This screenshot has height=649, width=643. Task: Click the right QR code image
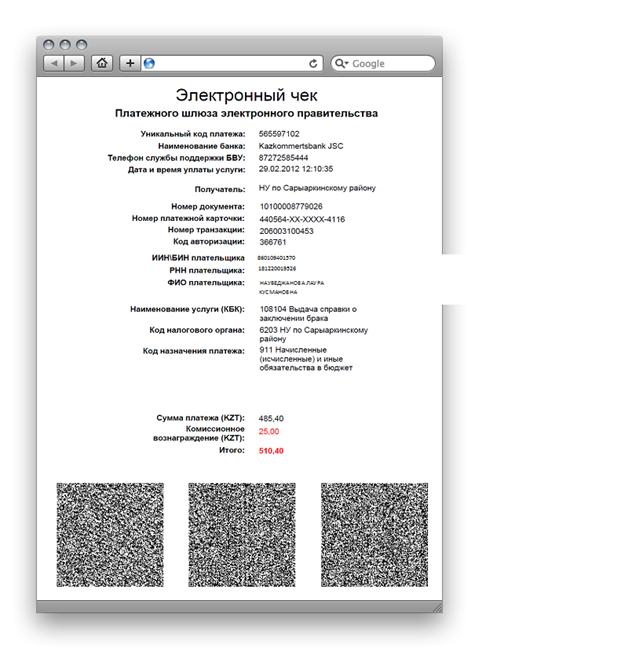point(374,535)
